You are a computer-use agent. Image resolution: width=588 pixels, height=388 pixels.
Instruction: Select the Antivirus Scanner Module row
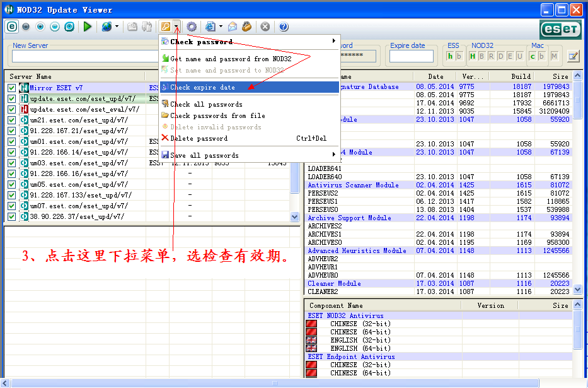pyautogui.click(x=439, y=185)
